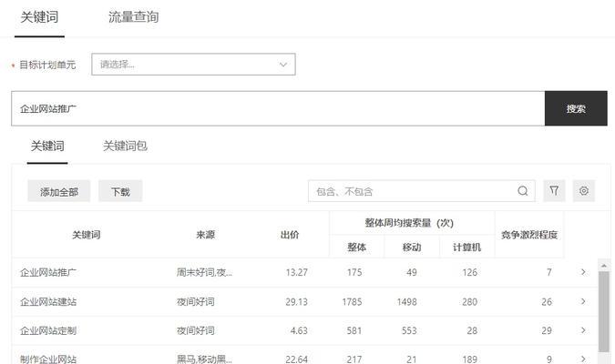Click source cell 周末好词,夜...
The height and width of the screenshot is (364, 615).
pos(204,272)
